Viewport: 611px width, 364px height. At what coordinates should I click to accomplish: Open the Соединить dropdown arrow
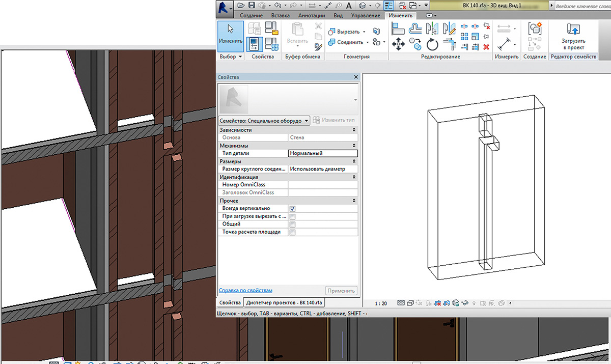tap(368, 42)
